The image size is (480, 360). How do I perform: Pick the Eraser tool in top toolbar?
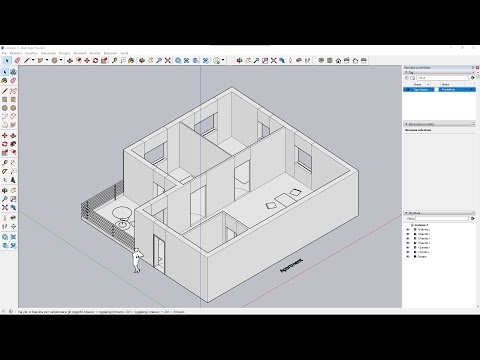click(17, 60)
